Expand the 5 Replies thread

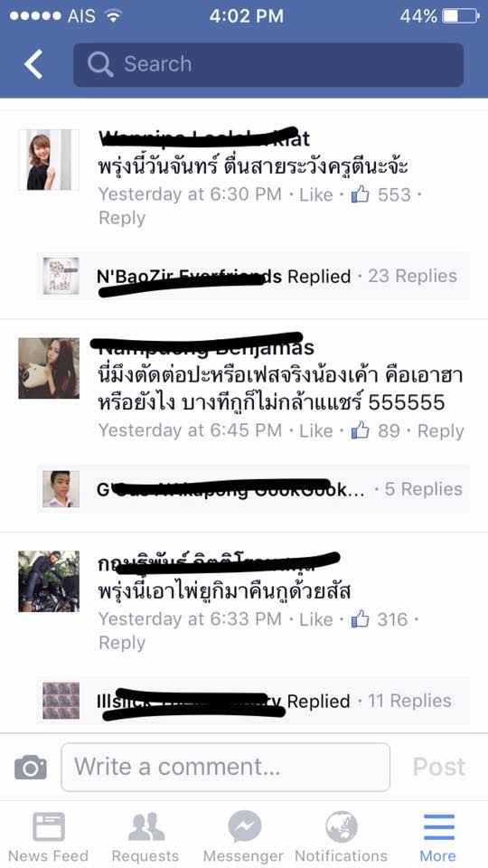point(424,489)
